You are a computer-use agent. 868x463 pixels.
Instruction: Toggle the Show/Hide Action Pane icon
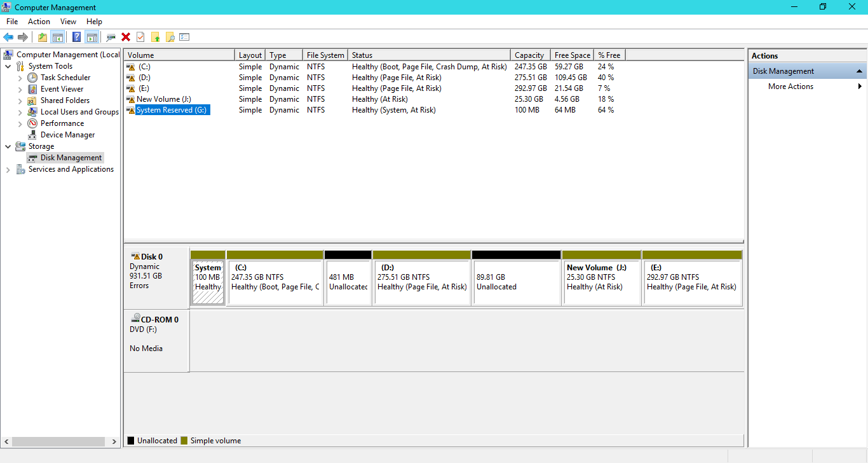91,36
